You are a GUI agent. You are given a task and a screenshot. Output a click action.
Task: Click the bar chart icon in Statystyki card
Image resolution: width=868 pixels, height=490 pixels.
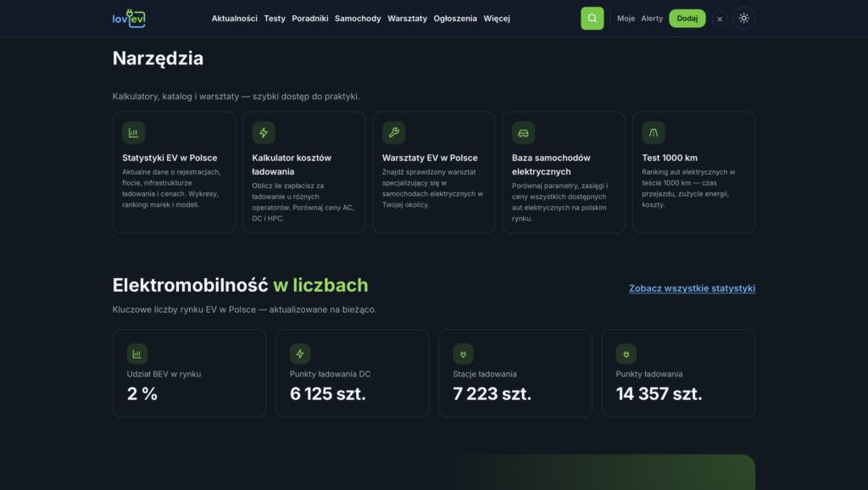133,132
